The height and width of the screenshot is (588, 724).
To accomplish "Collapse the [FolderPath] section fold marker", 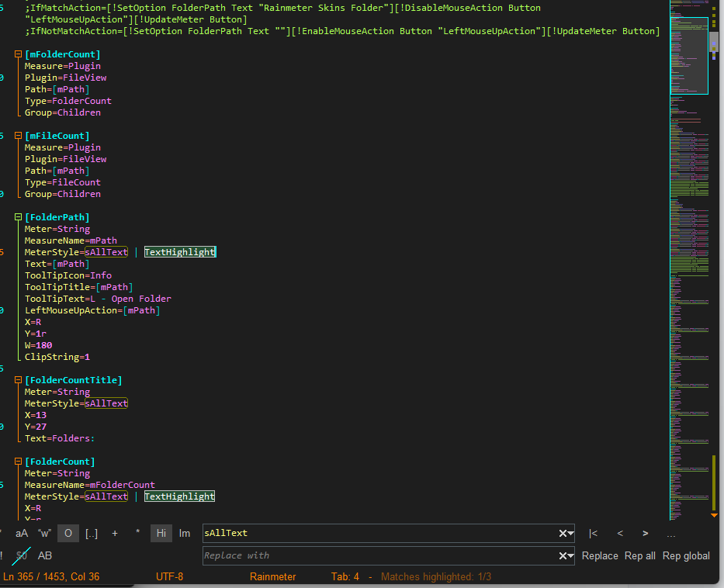I will 18,217.
